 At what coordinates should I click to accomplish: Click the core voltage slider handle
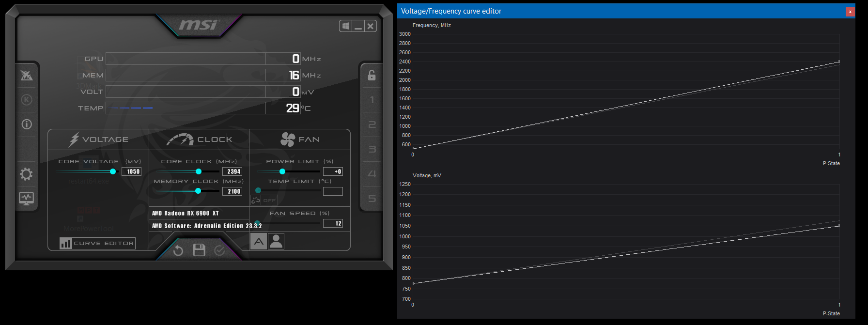(x=113, y=171)
